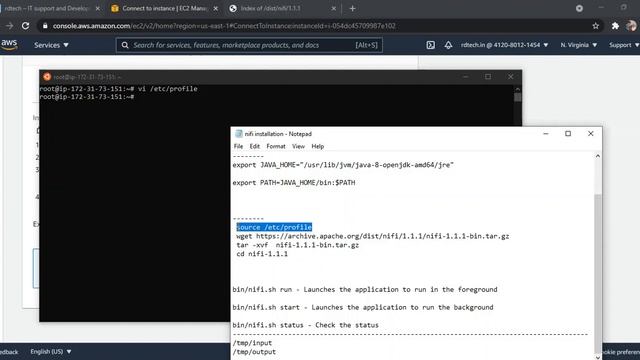Viewport: 640px width, 360px height.
Task: Click the AWS search field
Action: coord(249,45)
